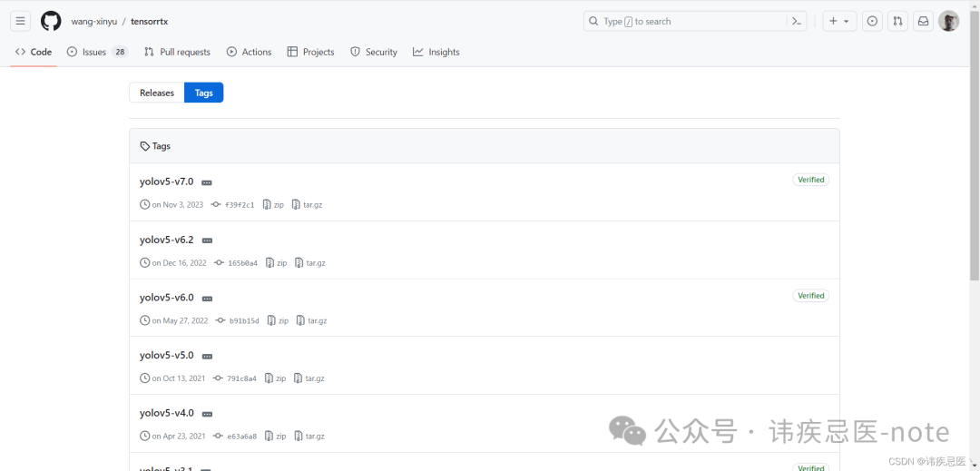Open the Security tab
This screenshot has width=980, height=471.
click(374, 52)
